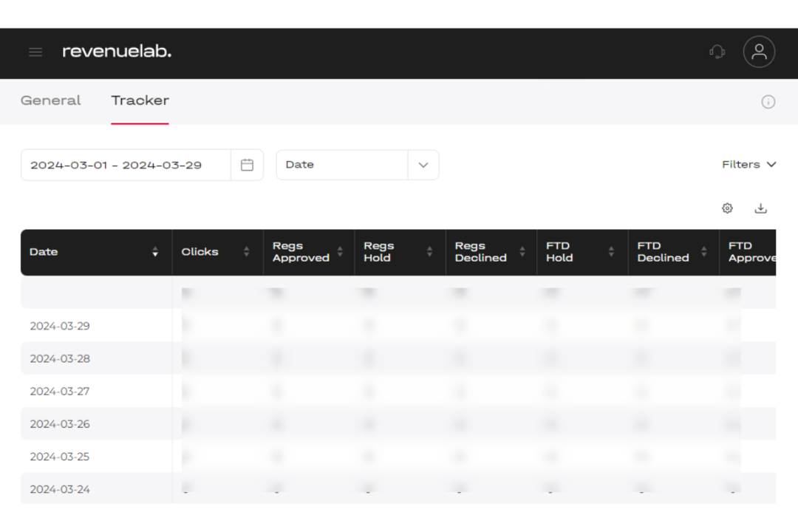Click the headset support icon
This screenshot has height=532, width=798.
coord(717,52)
